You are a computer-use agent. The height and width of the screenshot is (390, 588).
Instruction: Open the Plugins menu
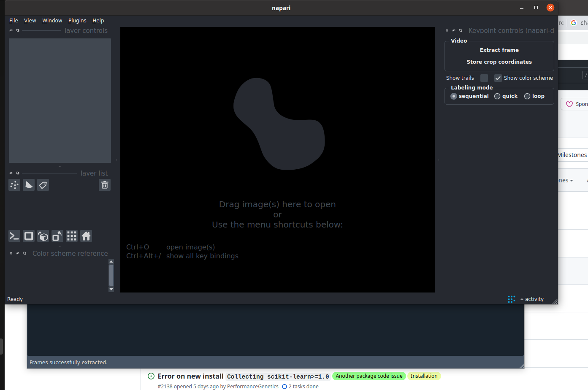coord(77,20)
